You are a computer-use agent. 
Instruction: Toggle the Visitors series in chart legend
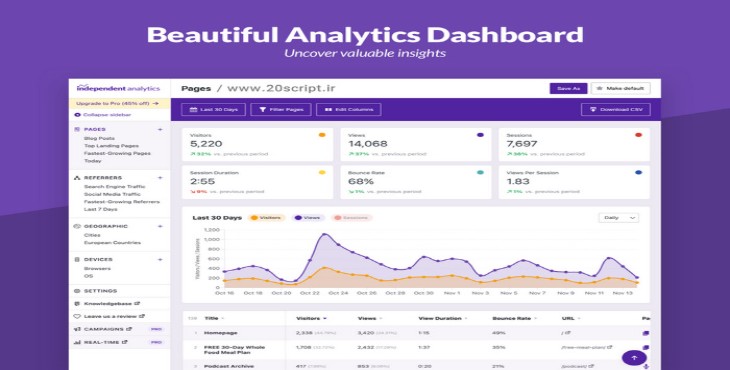[266, 218]
